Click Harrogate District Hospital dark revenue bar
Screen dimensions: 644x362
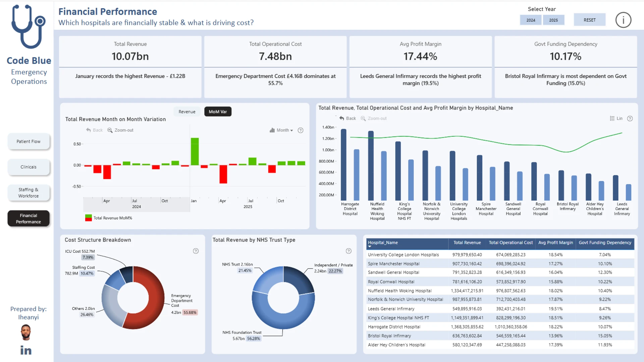[x=344, y=165]
